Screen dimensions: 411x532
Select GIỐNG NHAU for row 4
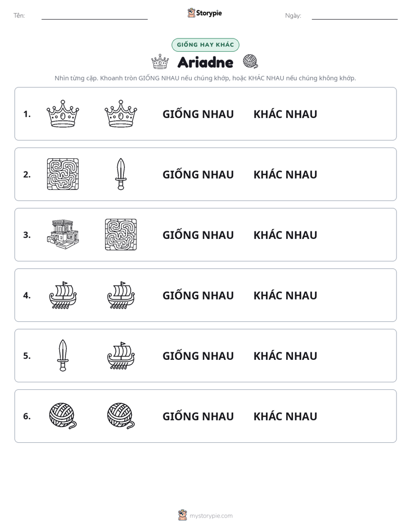(x=198, y=295)
